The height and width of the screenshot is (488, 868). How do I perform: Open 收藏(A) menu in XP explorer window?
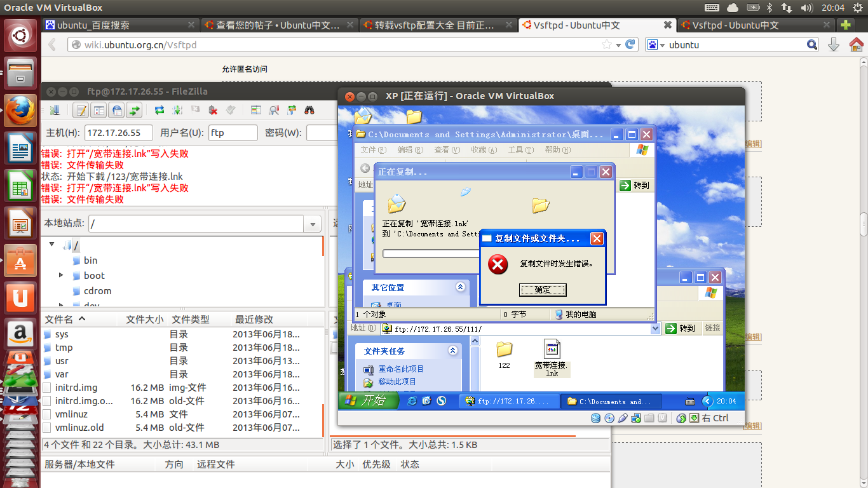point(484,150)
